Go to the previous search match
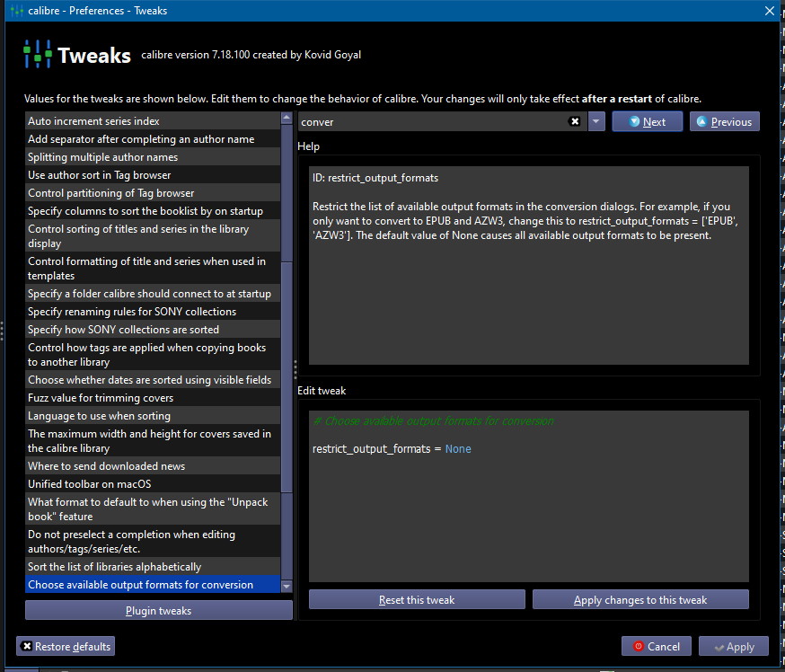785x672 pixels. pos(724,121)
